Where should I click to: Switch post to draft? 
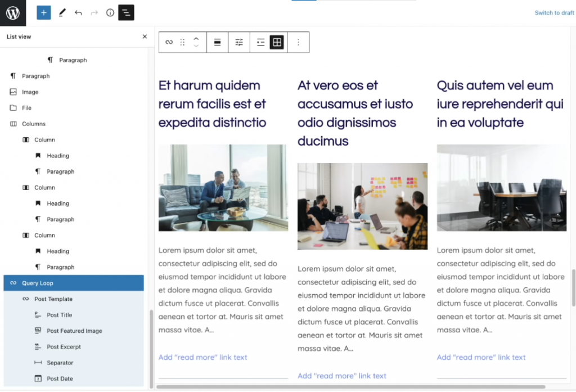(x=554, y=13)
